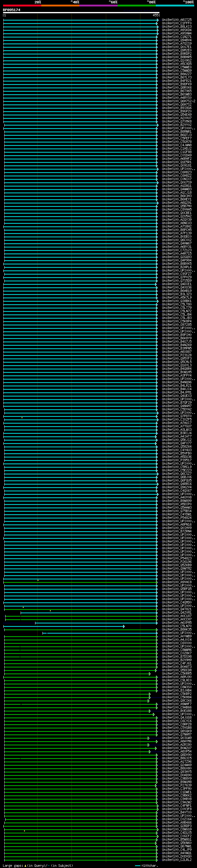Select hit label UniRef100_C2LRL2
The height and width of the screenshot is (868, 197).
click(x=177, y=860)
